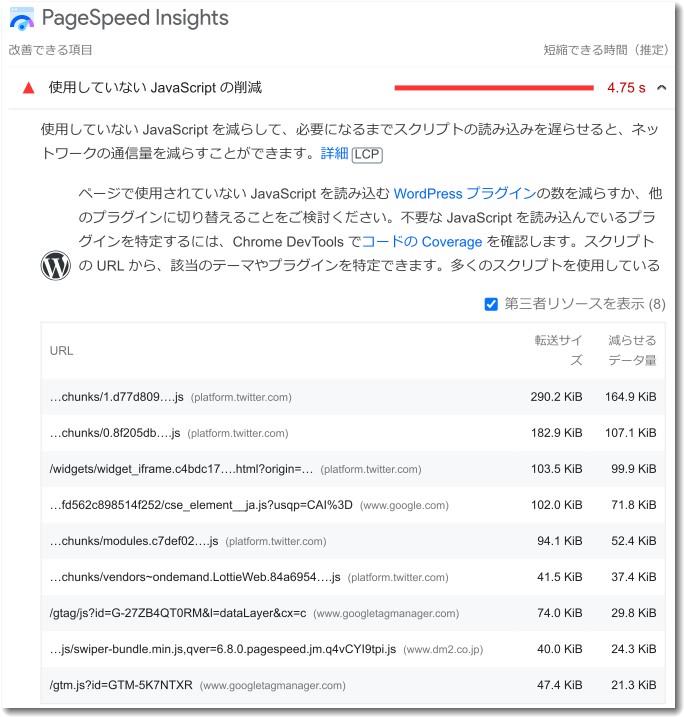Click the 52.4 KiB savings cell

tap(634, 541)
